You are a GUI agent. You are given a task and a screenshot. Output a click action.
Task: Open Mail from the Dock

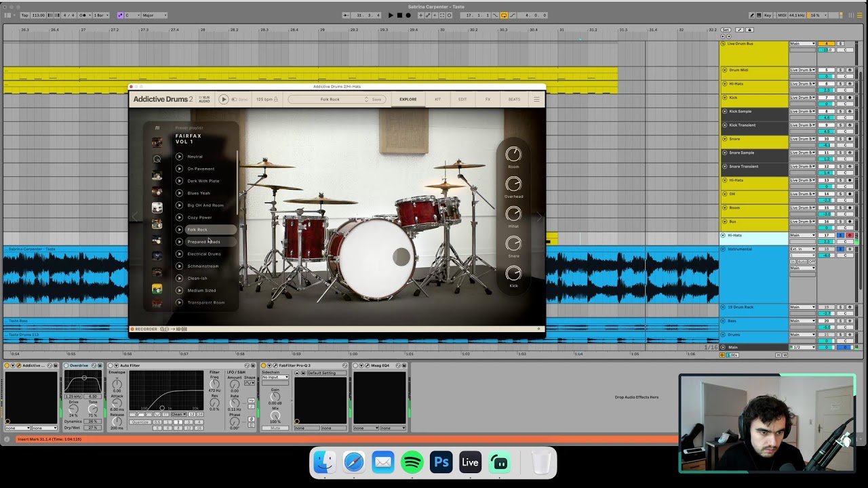383,463
